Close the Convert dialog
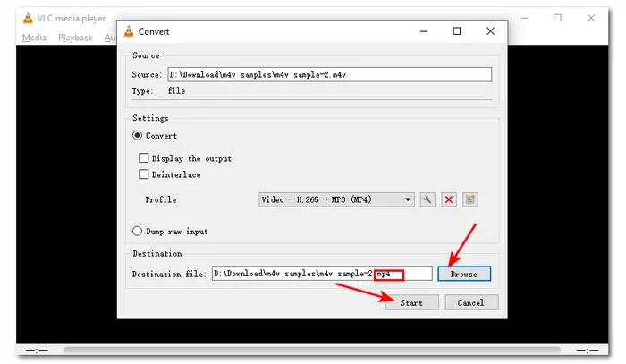This screenshot has width=626, height=364. pyautogui.click(x=490, y=31)
